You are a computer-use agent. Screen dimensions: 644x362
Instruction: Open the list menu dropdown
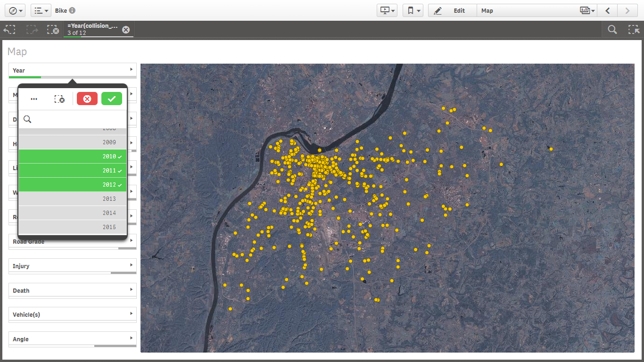[x=41, y=10]
